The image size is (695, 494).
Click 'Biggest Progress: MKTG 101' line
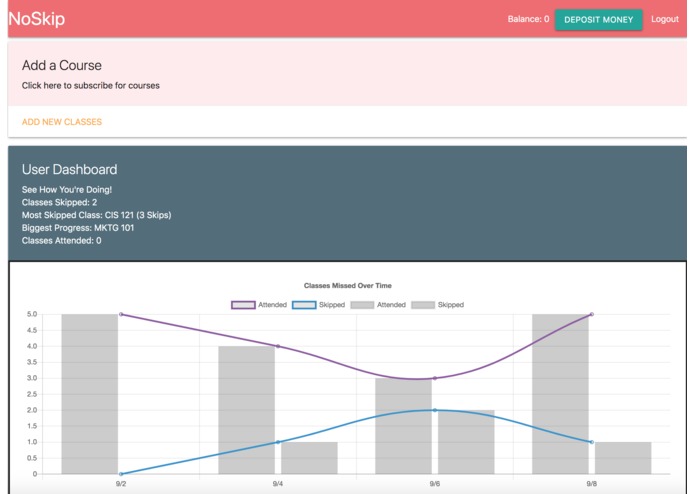tap(78, 228)
